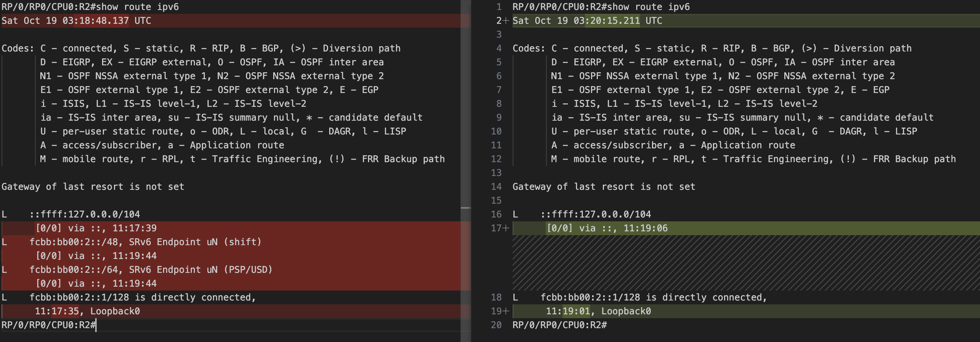Click left pane 'Codes: C - connected' line

coord(201,48)
